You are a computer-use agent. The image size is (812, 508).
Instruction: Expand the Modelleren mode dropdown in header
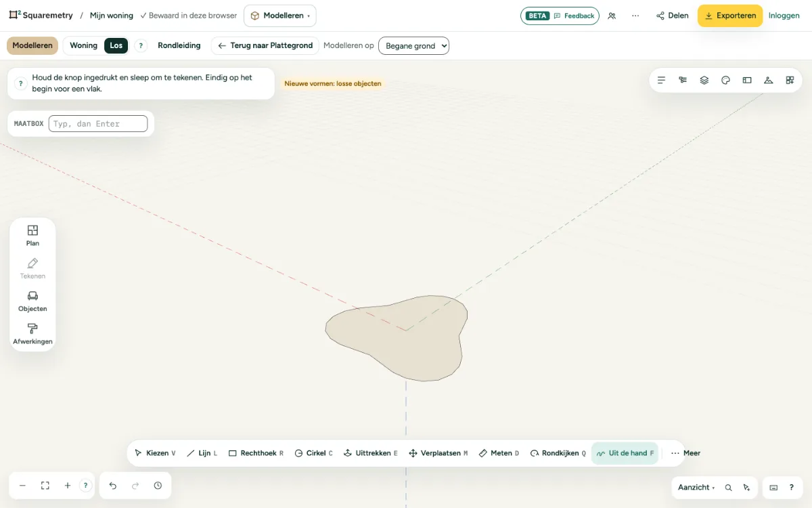[280, 16]
